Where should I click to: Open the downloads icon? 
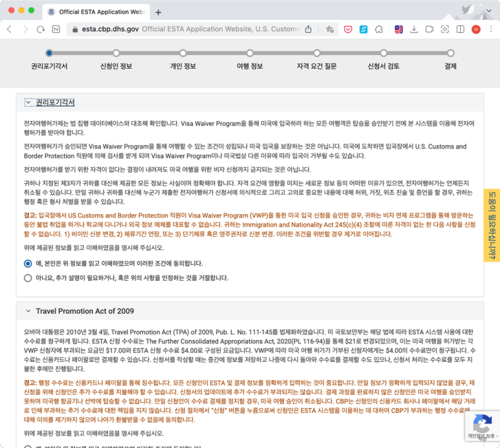click(x=414, y=29)
